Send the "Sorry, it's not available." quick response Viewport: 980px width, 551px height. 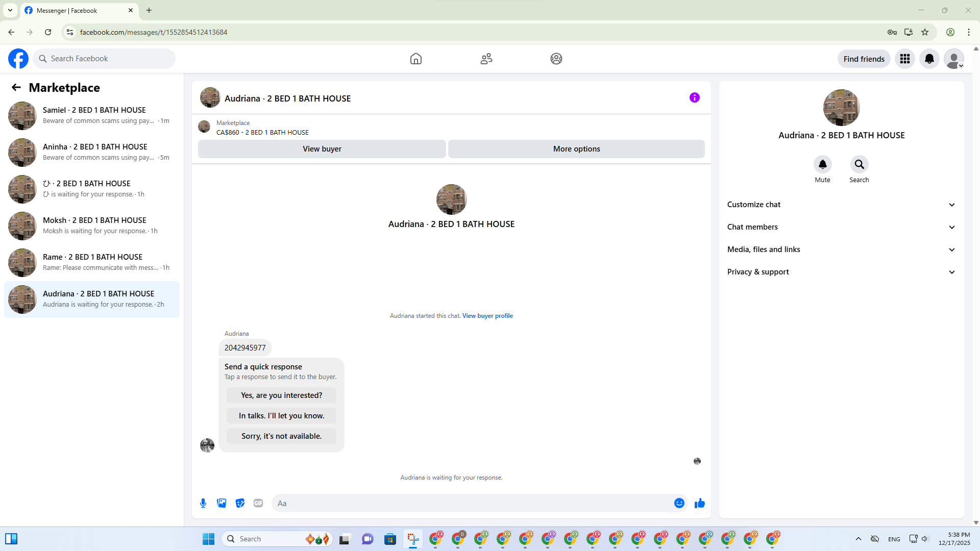click(281, 436)
